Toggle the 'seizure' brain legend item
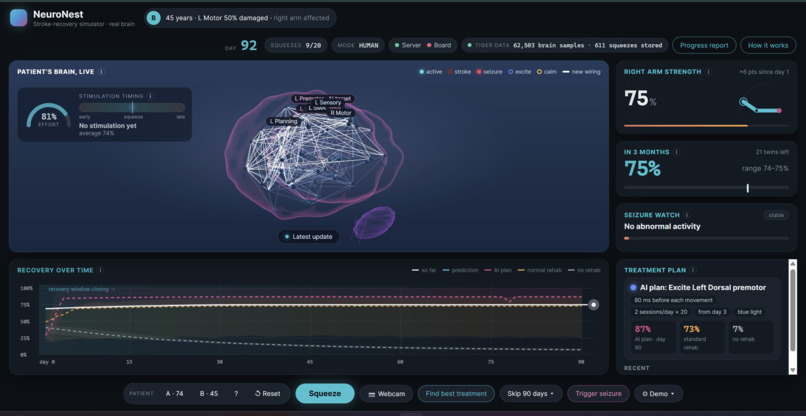The image size is (806, 416). click(489, 72)
